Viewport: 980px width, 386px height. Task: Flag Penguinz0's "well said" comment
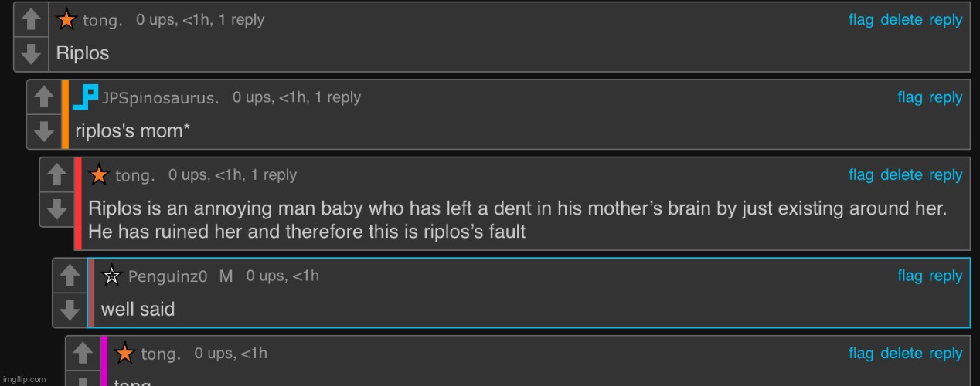910,276
